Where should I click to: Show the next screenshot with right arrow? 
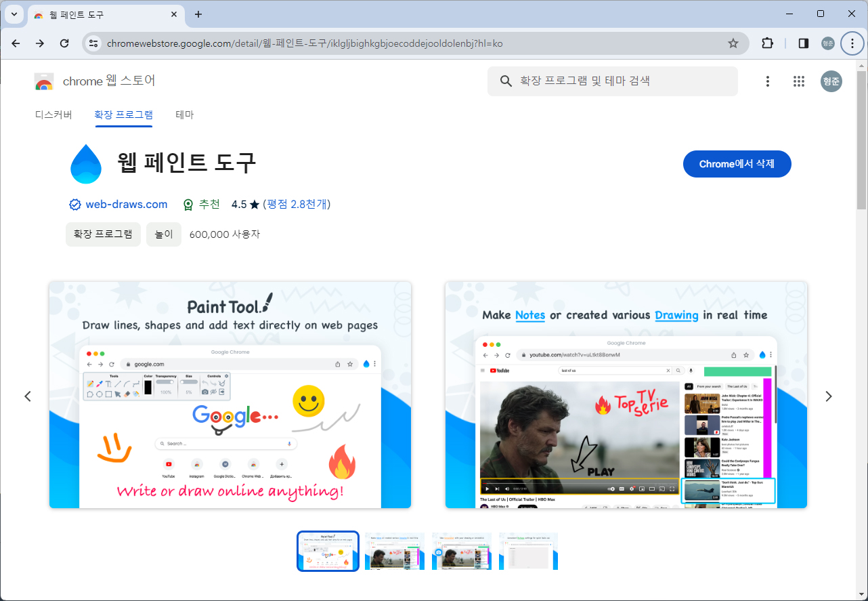tap(829, 396)
